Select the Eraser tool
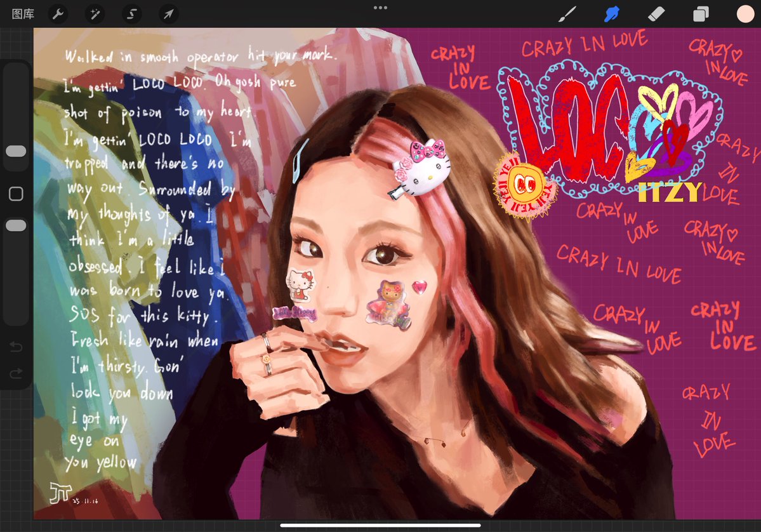Screen dimensions: 761x532 tap(656, 14)
